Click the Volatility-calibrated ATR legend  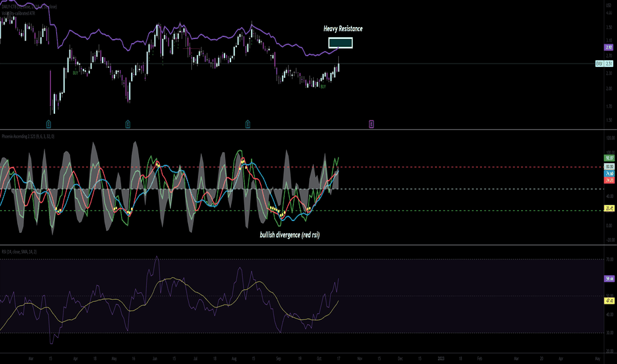pyautogui.click(x=18, y=13)
